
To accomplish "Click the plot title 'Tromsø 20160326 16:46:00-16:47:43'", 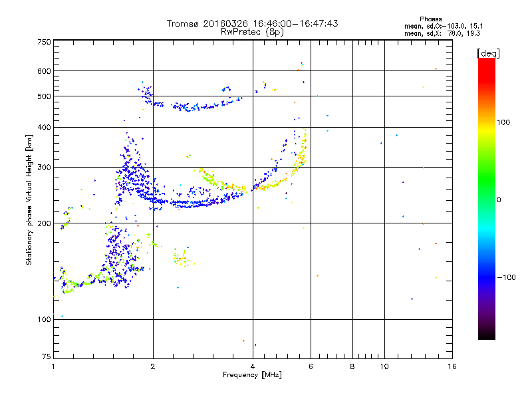I will (x=252, y=23).
